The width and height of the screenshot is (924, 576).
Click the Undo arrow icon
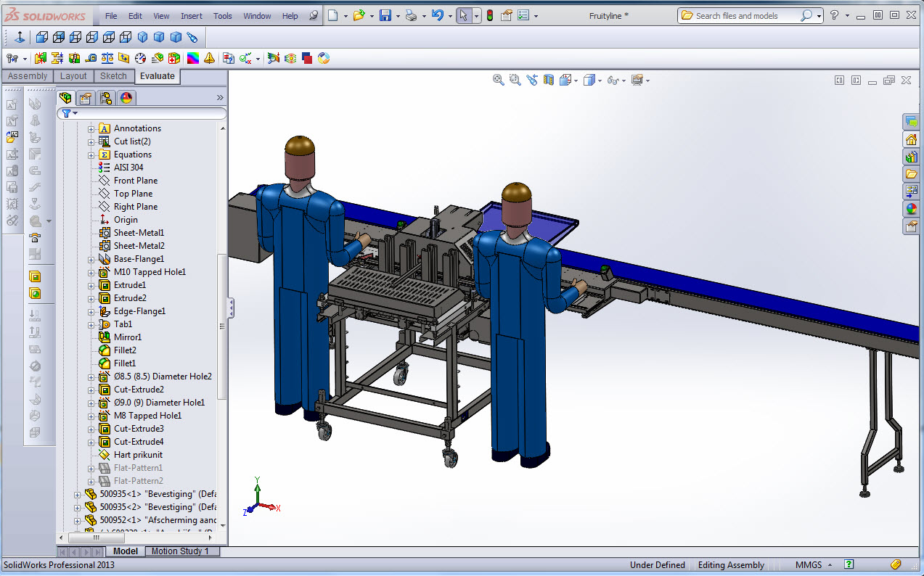click(x=437, y=15)
